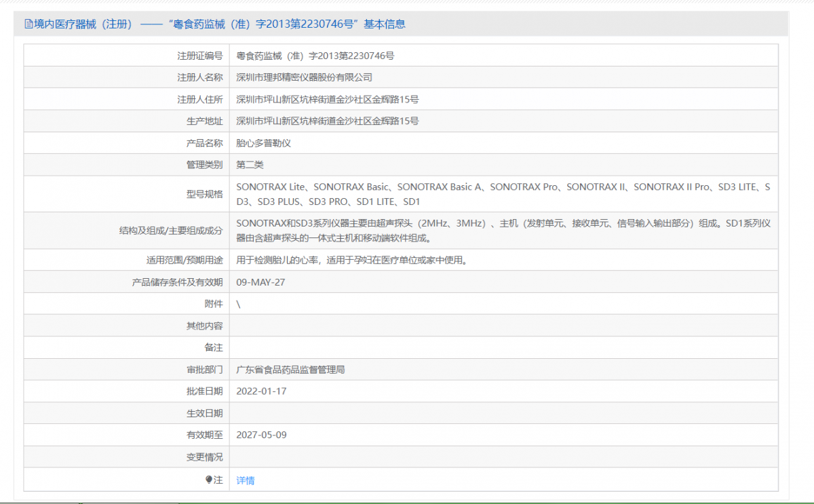Screen dimensions: 814x504
Task: Click the header title ending in 基本信息
Action: [220, 24]
